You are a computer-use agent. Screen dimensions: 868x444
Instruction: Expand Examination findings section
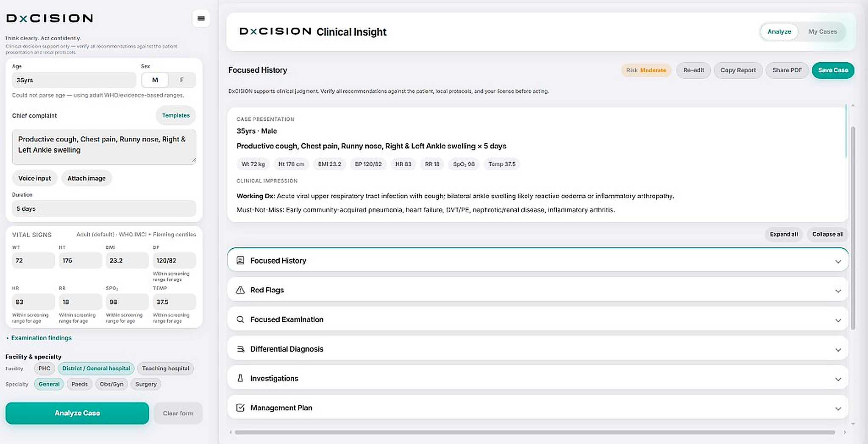[x=39, y=338]
